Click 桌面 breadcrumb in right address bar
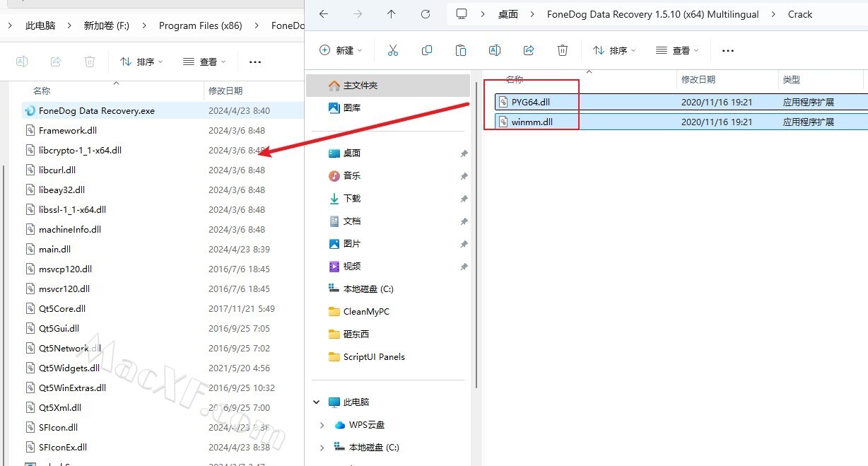This screenshot has width=868, height=466. point(508,14)
